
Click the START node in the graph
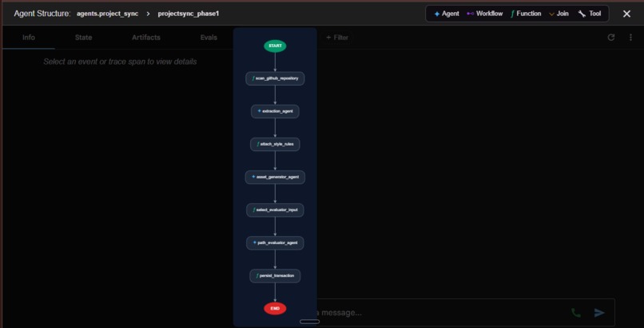pos(275,46)
